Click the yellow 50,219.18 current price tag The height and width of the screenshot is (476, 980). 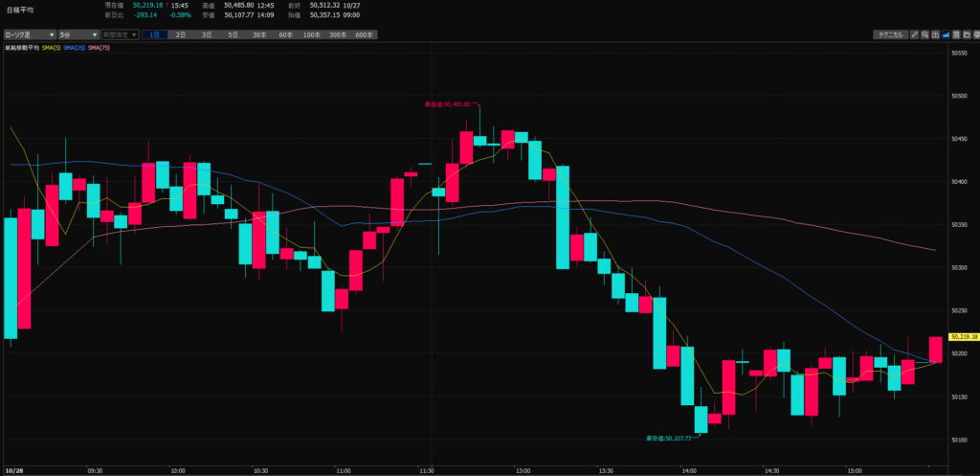(962, 337)
